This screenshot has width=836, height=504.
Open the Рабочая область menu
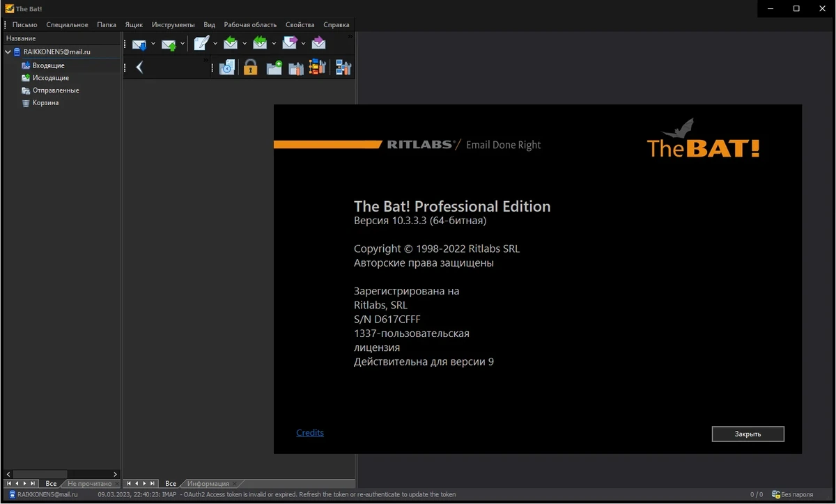pyautogui.click(x=250, y=24)
